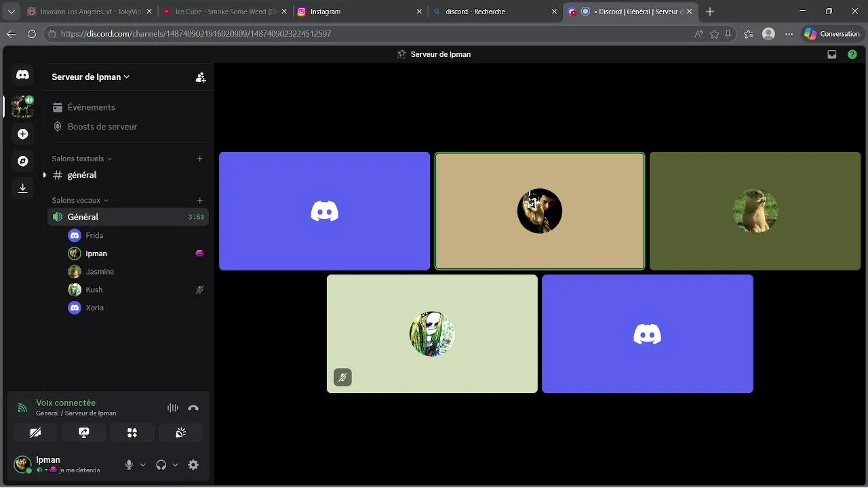This screenshot has width=868, height=488.
Task: Select Frida in voice channel list
Action: click(136, 235)
